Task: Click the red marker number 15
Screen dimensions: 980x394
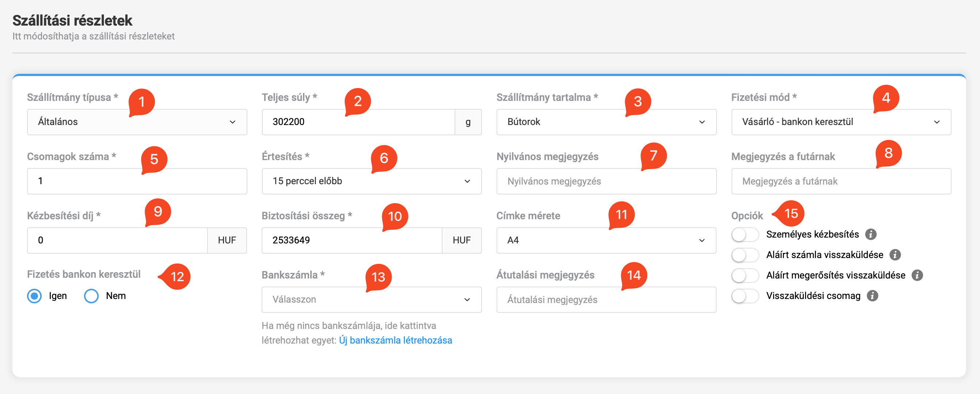Action: pyautogui.click(x=791, y=213)
